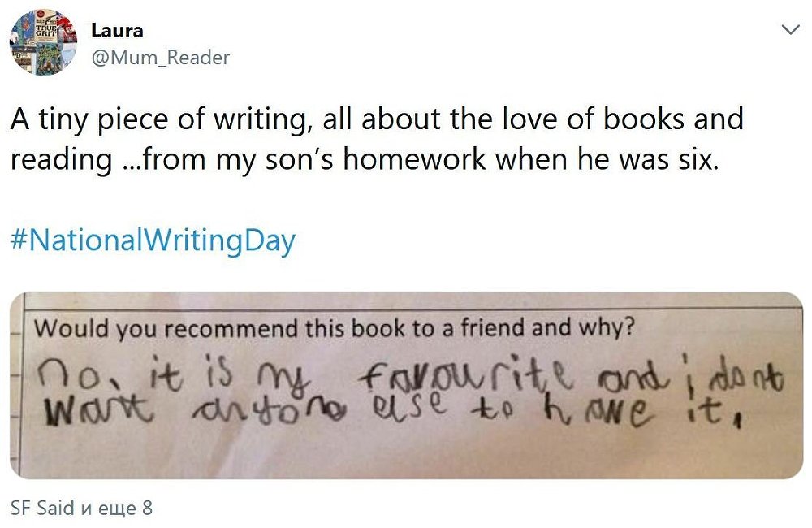Viewport: 812px width, 528px height.
Task: Click the printed question 'Would you recommend this book'
Action: tap(335, 330)
